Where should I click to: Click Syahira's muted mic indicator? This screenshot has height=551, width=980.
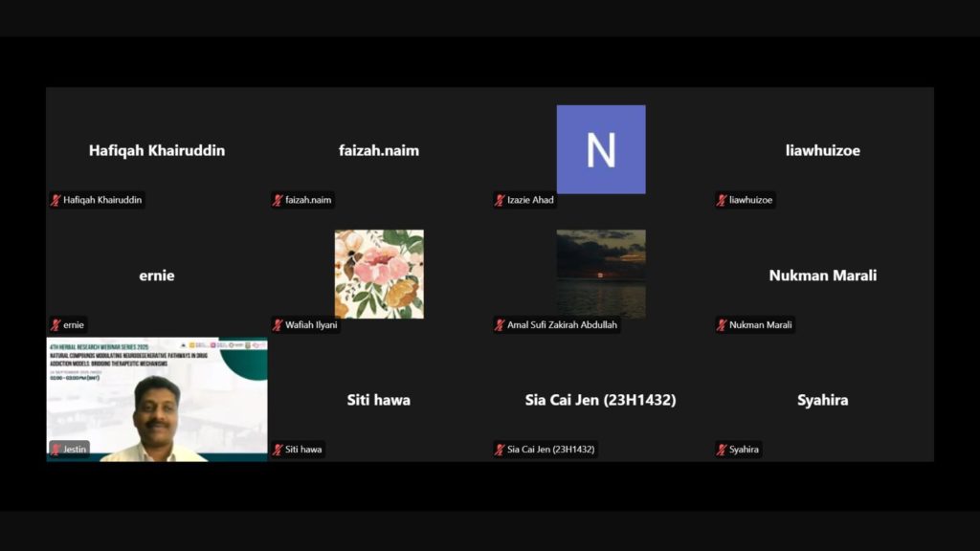coord(723,449)
